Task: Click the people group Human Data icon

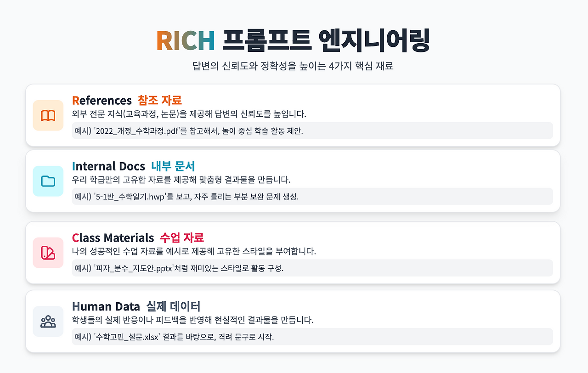Action: click(x=48, y=321)
